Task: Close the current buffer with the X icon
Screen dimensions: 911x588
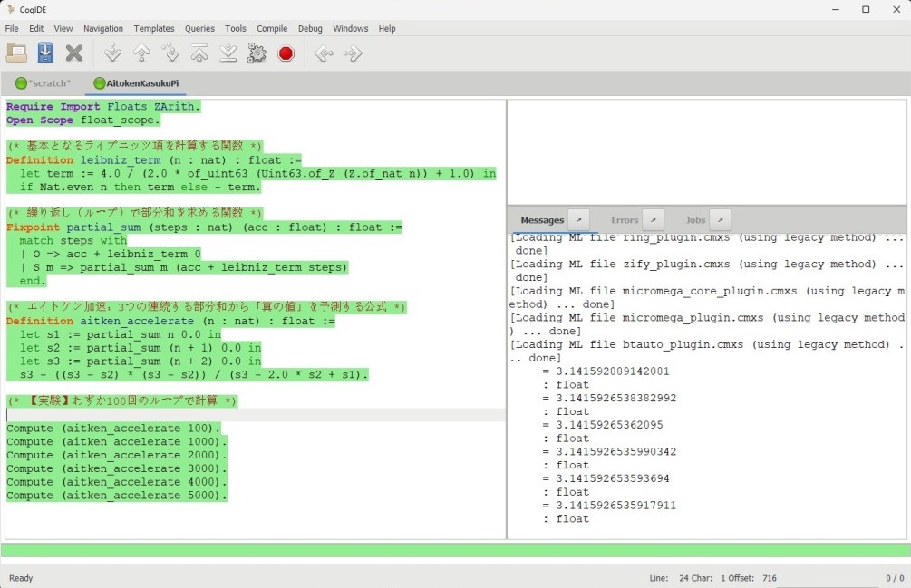Action: pyautogui.click(x=74, y=53)
